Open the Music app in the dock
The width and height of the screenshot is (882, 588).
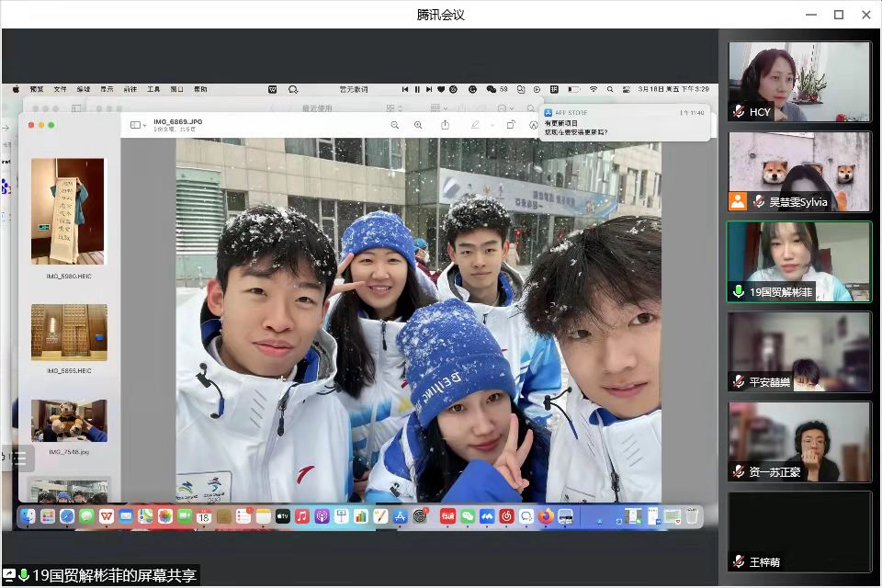(302, 517)
